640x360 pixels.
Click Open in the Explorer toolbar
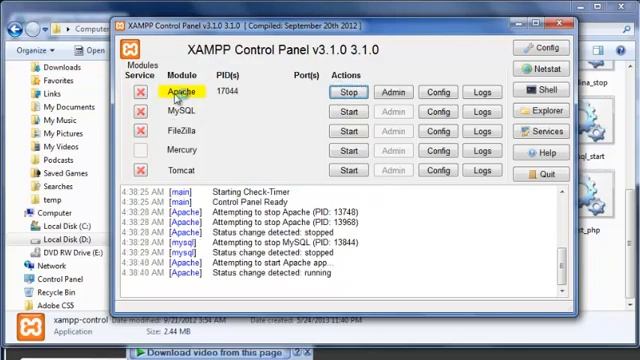(x=89, y=50)
